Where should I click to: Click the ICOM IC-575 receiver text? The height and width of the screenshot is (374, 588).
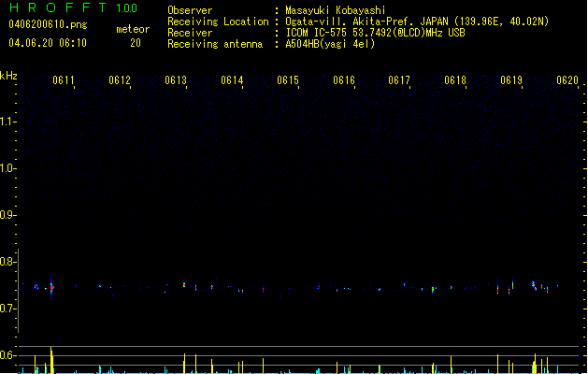click(x=376, y=33)
